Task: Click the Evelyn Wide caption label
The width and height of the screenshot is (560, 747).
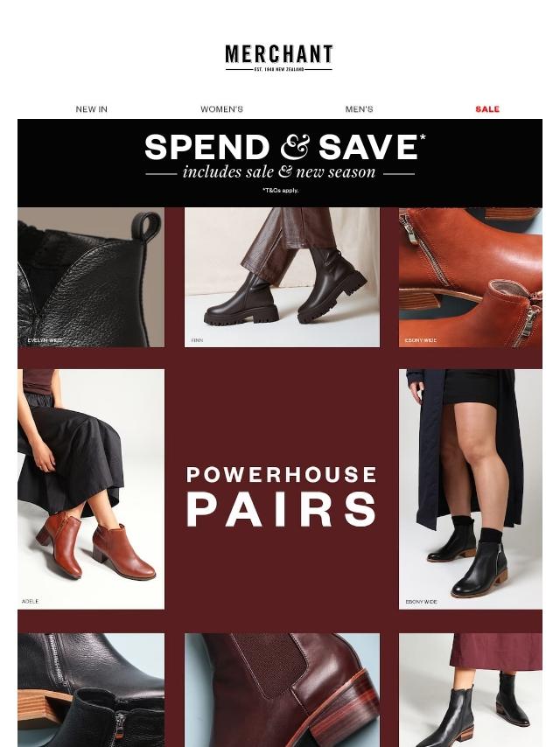Action: pyautogui.click(x=45, y=340)
